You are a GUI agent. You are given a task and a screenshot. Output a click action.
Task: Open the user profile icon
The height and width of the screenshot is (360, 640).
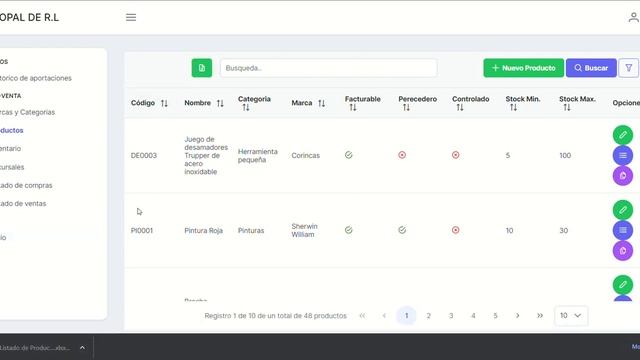click(x=634, y=18)
